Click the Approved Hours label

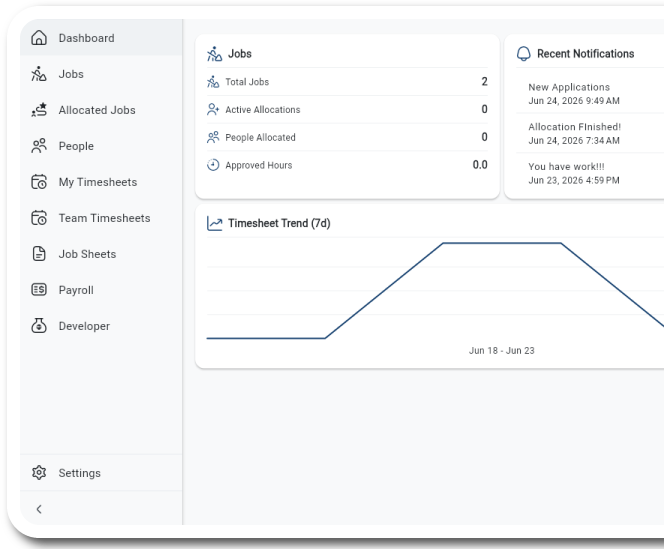coord(259,165)
